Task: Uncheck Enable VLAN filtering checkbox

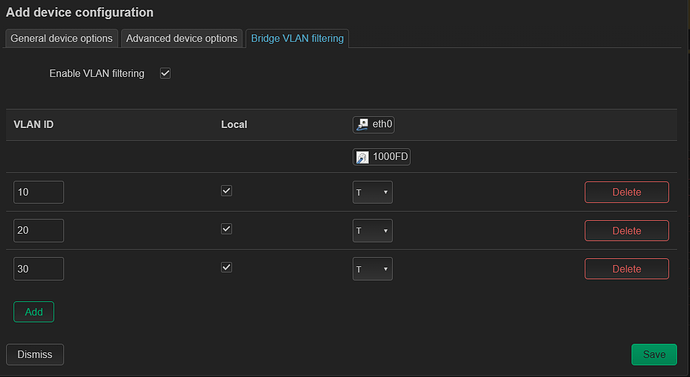Action: [x=165, y=73]
